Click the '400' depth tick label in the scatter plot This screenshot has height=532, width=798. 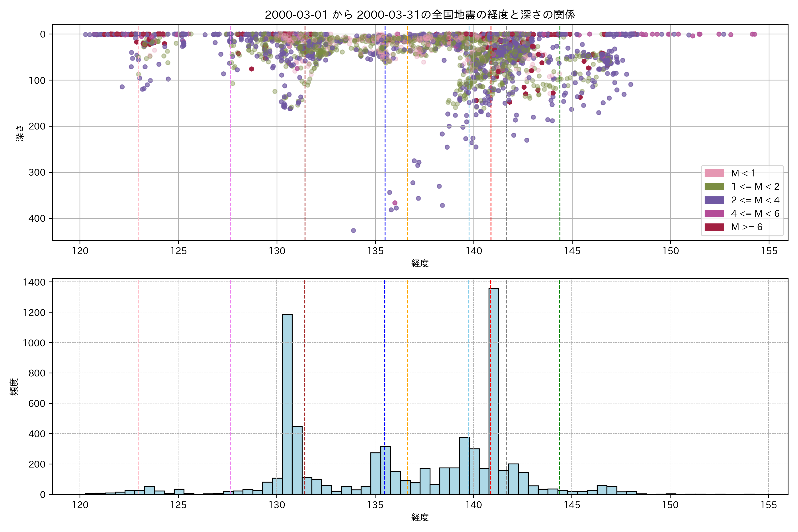37,219
